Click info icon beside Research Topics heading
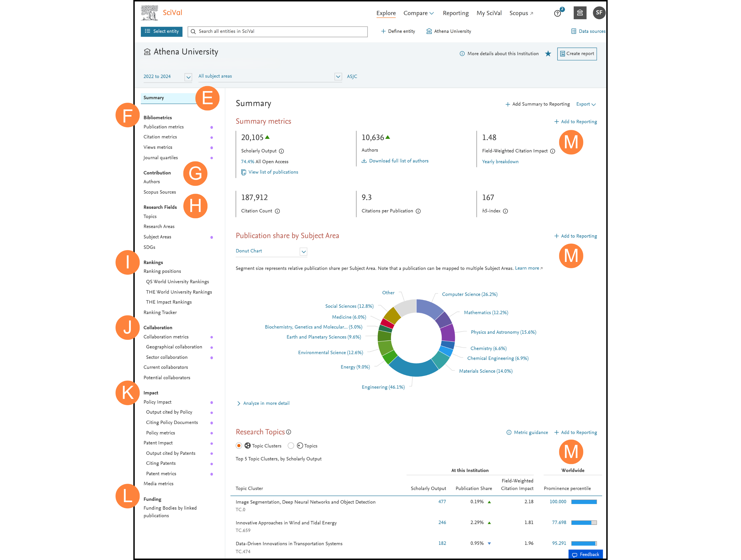 click(x=289, y=432)
